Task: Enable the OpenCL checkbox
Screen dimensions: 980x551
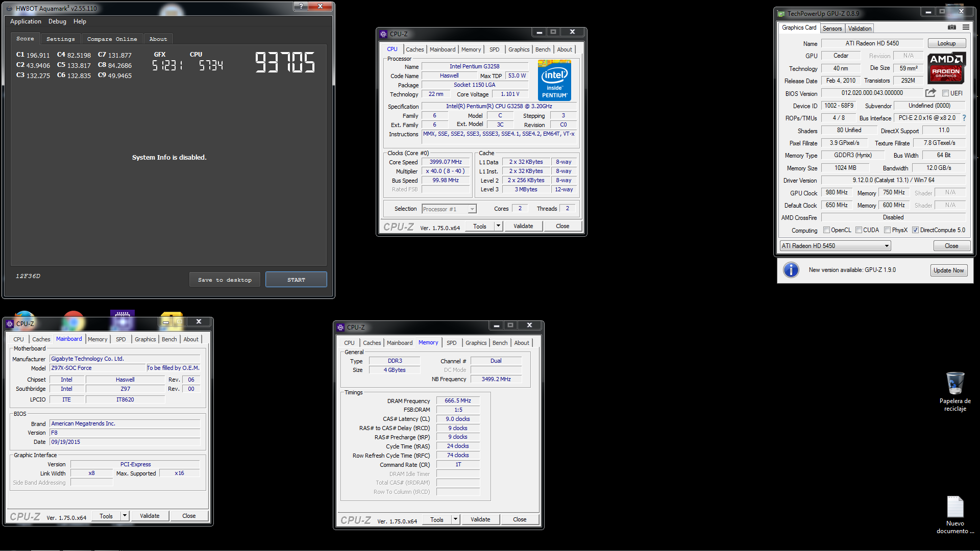Action: point(826,230)
